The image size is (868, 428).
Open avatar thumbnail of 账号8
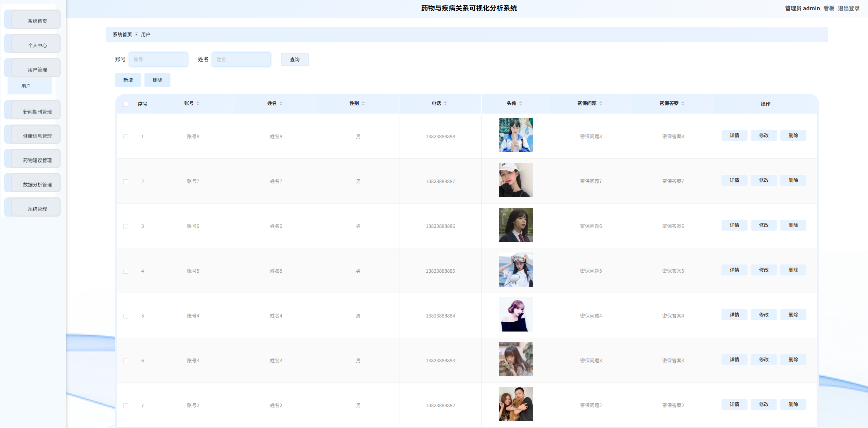click(516, 135)
